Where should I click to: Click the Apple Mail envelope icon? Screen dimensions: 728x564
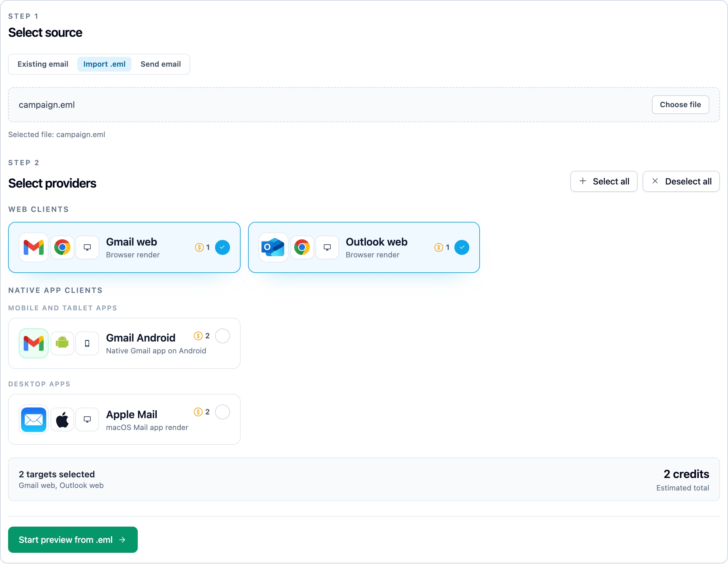click(34, 420)
